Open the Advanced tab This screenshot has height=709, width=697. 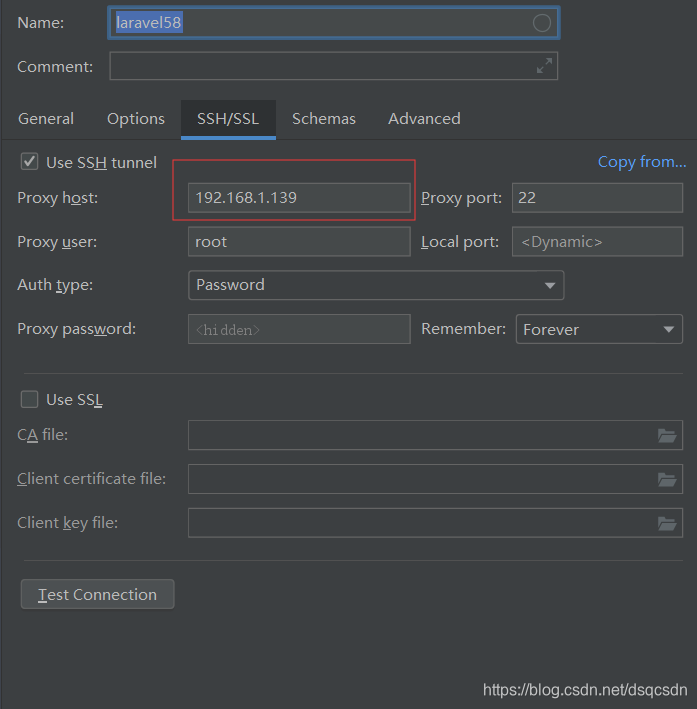pos(424,118)
